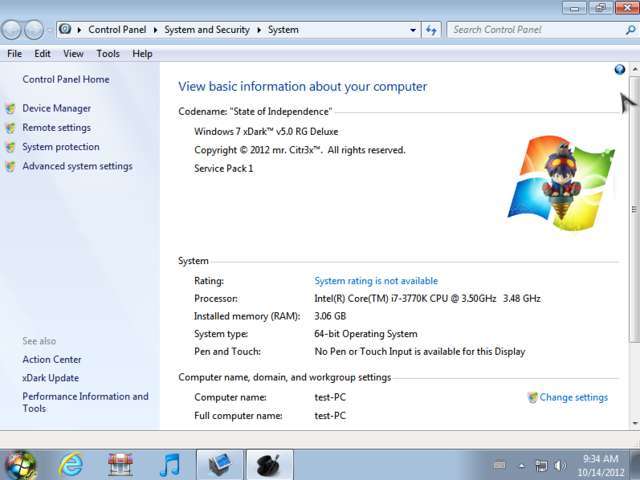Click Control Panel in the breadcrumb

point(117,30)
